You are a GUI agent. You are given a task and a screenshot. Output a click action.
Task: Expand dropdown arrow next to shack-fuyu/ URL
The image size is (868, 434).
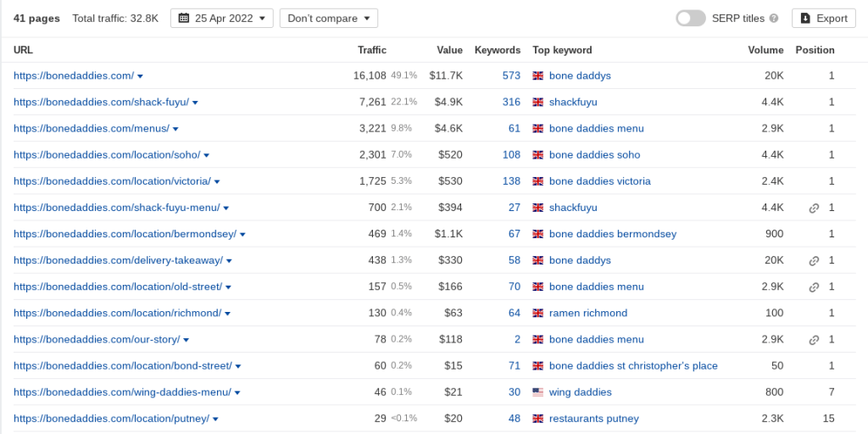(x=195, y=103)
